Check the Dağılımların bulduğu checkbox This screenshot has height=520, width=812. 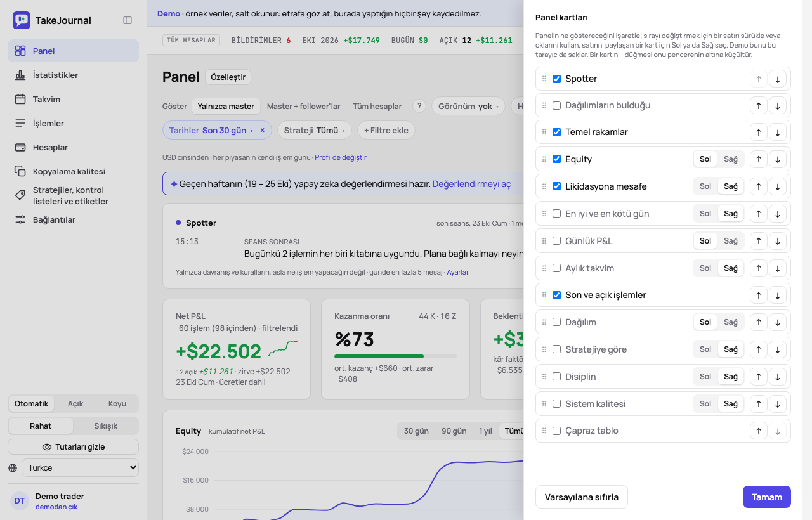click(556, 105)
